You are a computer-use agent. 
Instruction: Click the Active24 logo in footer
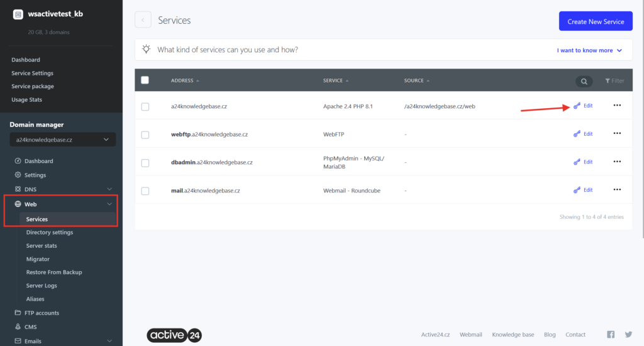point(174,335)
